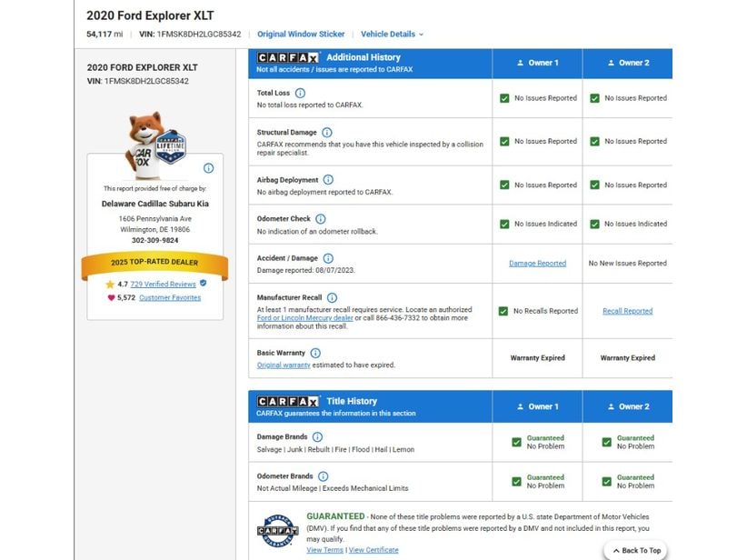747x560 pixels.
Task: Click No New Issues Reported text
Action: (627, 263)
